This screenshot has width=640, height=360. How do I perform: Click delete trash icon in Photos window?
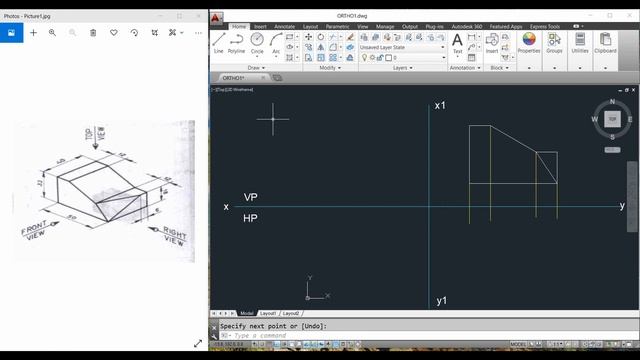93,33
